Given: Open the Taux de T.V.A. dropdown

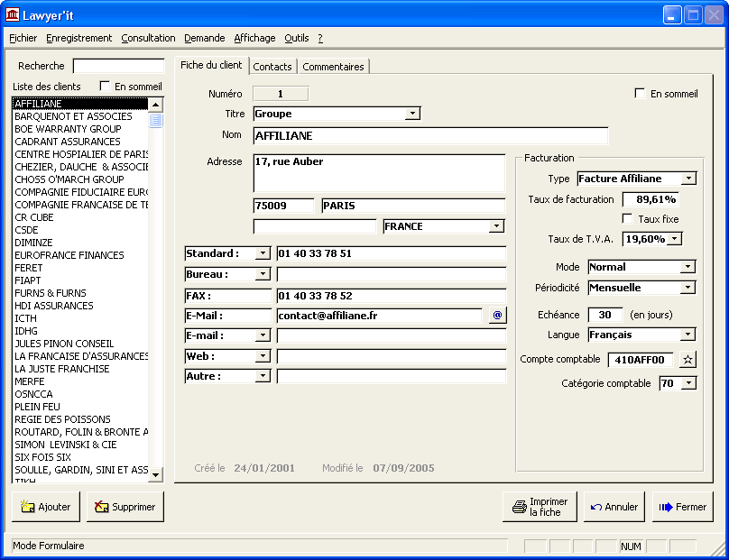Looking at the screenshot, I should 674,239.
